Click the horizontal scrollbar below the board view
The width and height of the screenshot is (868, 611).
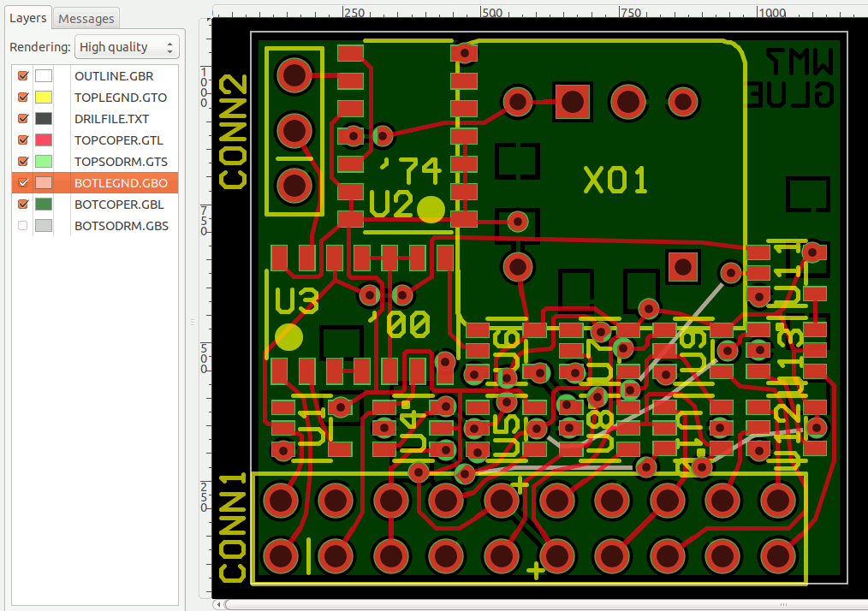point(514,604)
